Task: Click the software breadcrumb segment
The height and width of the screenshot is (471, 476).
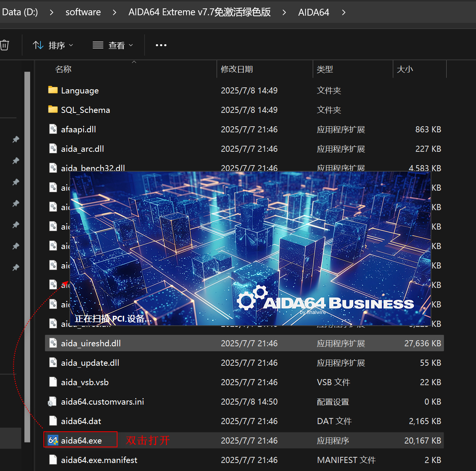Action: [83, 12]
